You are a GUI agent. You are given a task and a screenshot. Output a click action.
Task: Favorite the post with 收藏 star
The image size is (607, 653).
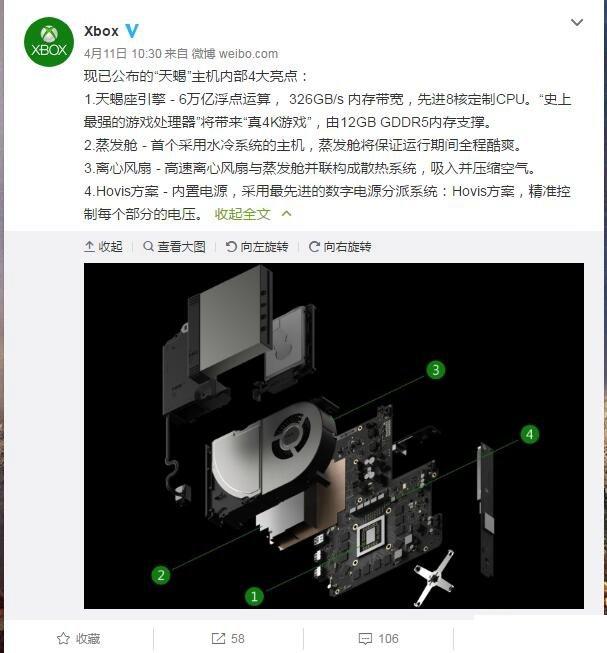click(79, 638)
